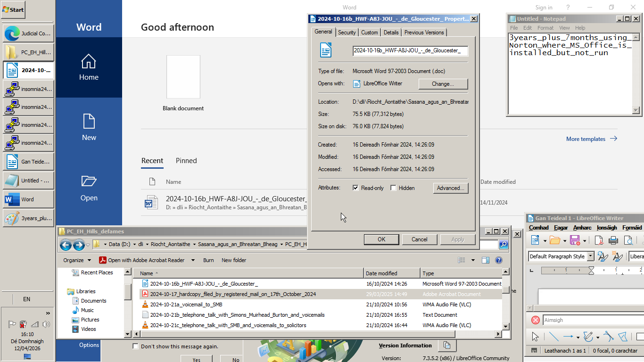Click New folder in Explorer toolbar
This screenshot has height=362, width=644.
click(x=234, y=260)
